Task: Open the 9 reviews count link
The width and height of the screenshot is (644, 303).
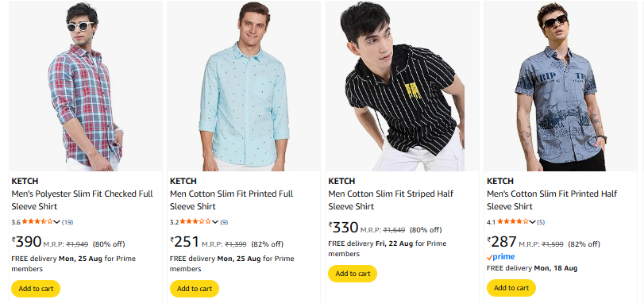Action: (x=224, y=222)
